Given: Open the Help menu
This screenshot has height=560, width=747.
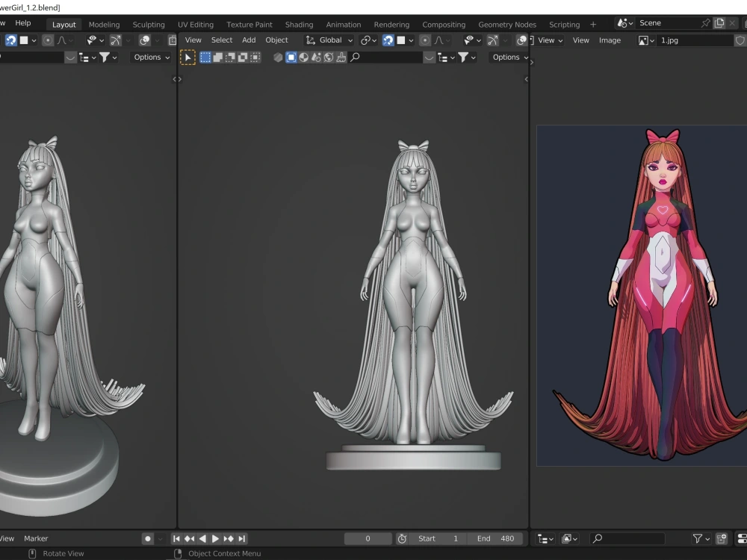Looking at the screenshot, I should point(23,23).
